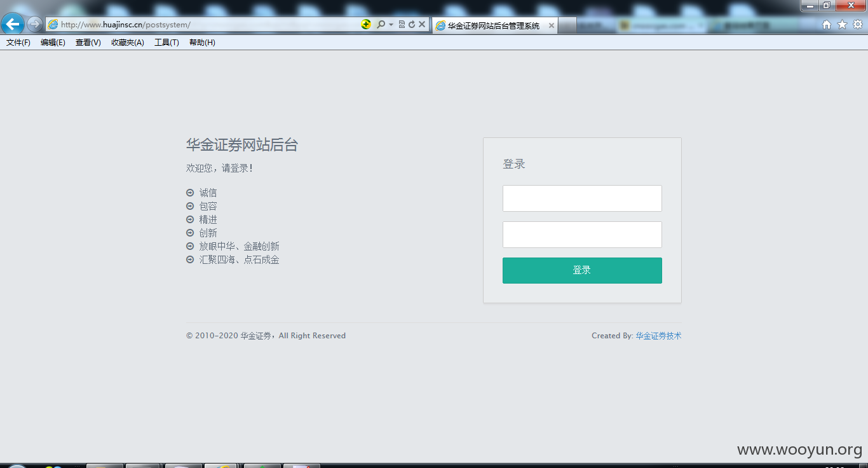
Task: Open the address bar search dropdown arrow
Action: tap(391, 25)
